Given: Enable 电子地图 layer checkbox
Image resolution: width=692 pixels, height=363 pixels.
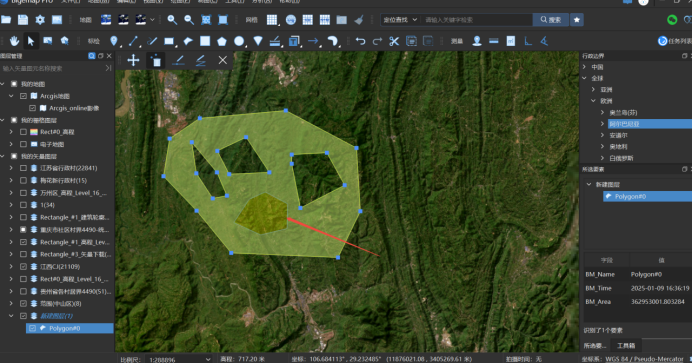Looking at the screenshot, I should point(23,144).
